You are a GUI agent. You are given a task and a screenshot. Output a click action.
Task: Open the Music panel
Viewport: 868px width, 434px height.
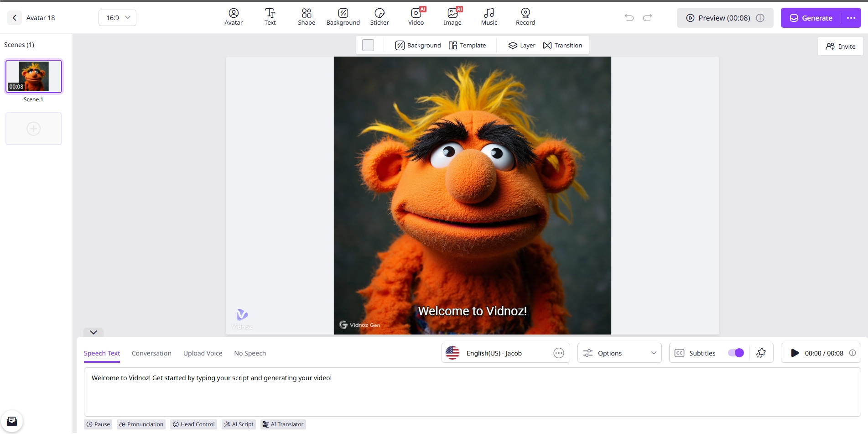[x=489, y=16]
